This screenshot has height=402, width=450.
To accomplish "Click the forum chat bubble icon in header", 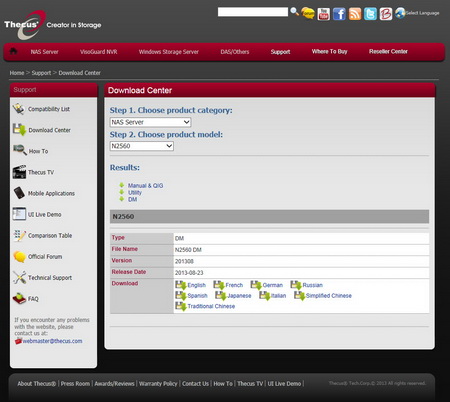I will 308,13.
